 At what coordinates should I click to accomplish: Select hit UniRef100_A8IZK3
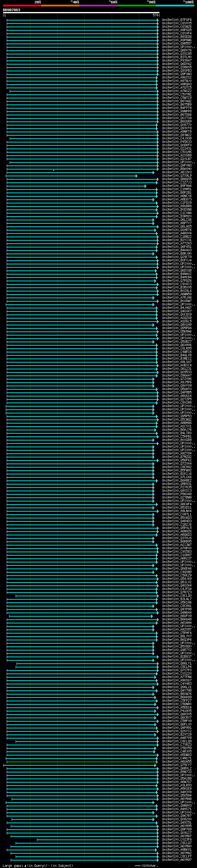click(177, 172)
